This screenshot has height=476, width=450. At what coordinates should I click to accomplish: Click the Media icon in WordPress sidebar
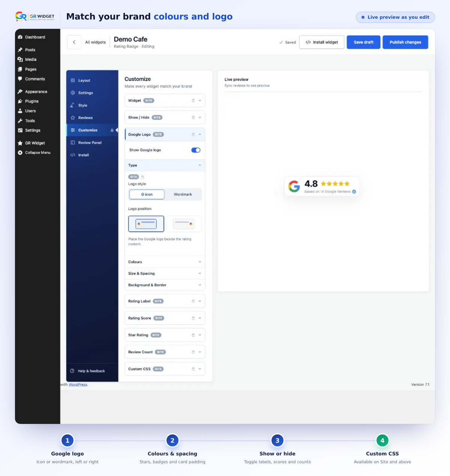click(x=20, y=60)
